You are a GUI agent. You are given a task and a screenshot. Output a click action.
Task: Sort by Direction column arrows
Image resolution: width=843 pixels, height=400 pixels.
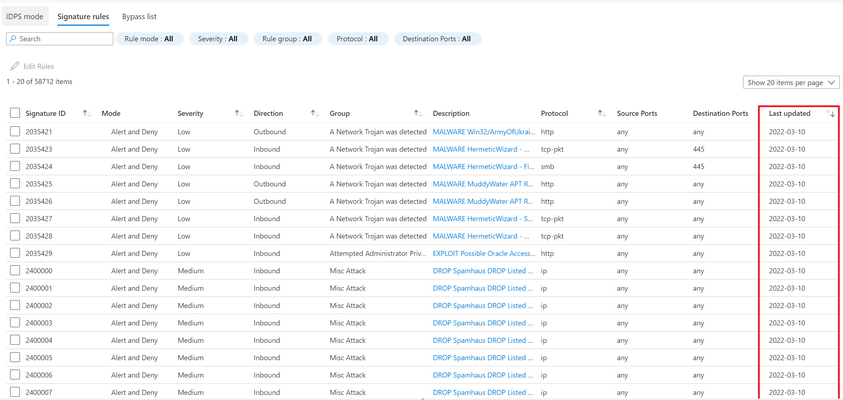click(315, 113)
